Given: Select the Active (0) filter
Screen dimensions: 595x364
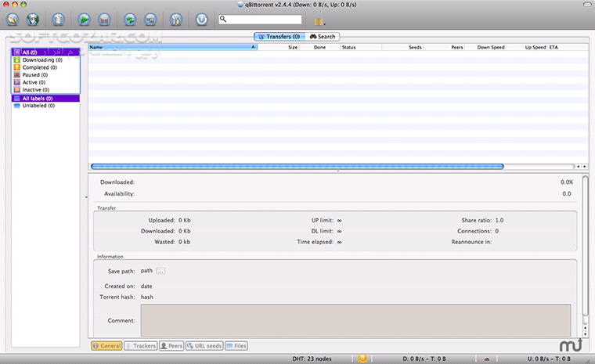Looking at the screenshot, I should tap(45, 82).
